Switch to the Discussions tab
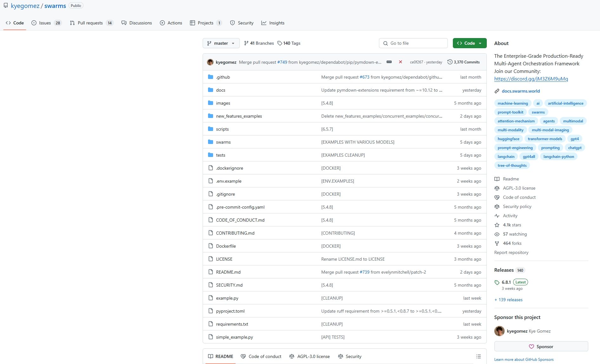The height and width of the screenshot is (364, 600). tap(137, 23)
